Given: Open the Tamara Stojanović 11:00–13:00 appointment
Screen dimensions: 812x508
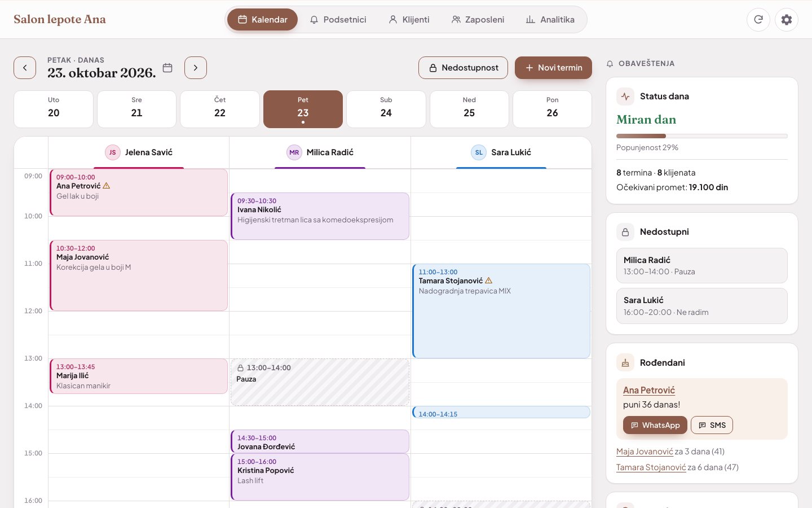Looking at the screenshot, I should (501, 311).
